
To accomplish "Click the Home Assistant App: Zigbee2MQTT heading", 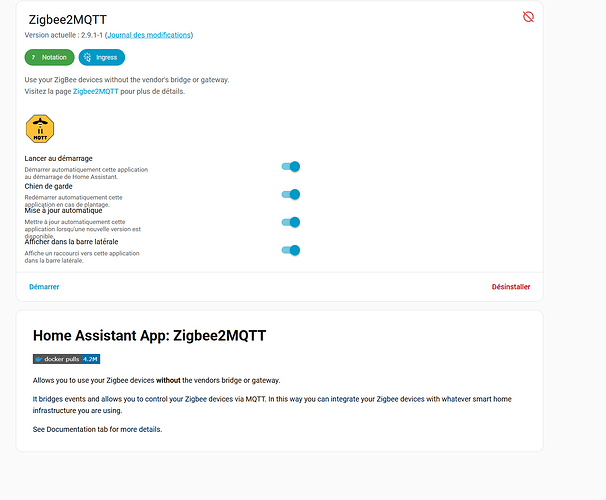I will (149, 336).
